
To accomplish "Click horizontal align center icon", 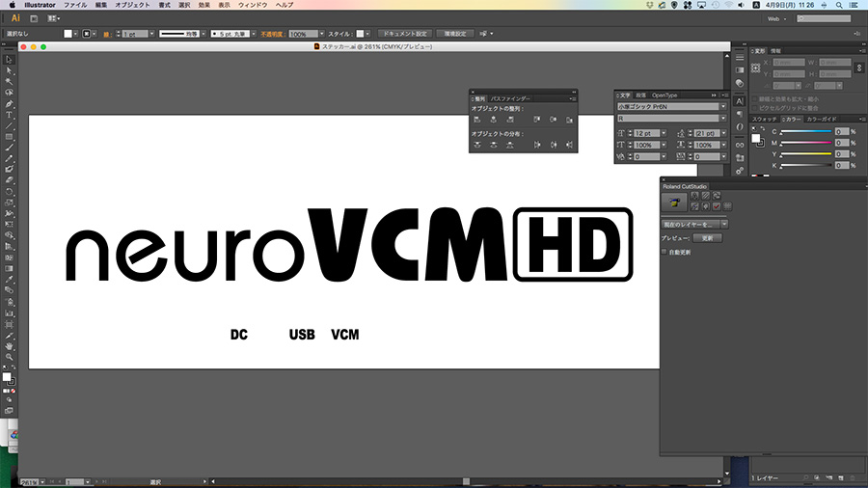I will tap(493, 120).
